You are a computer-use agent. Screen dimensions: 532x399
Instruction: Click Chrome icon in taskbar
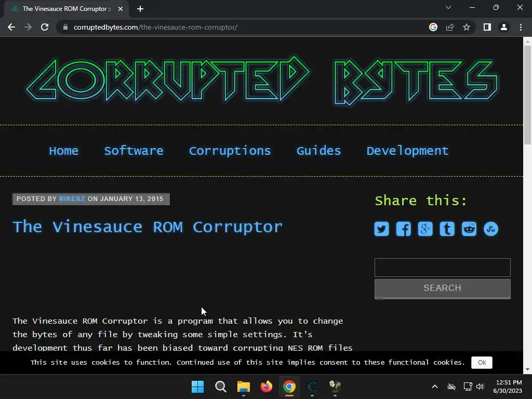click(x=289, y=387)
